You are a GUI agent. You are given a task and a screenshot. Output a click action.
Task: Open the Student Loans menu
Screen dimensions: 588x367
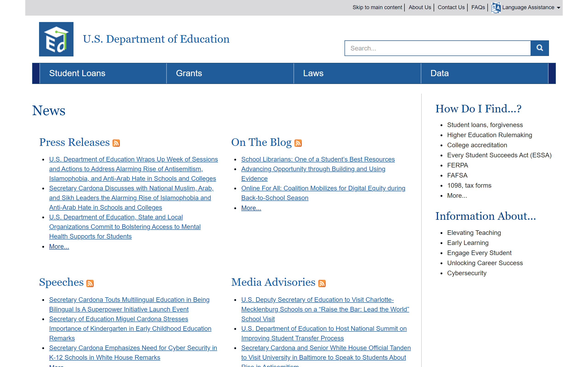point(77,73)
